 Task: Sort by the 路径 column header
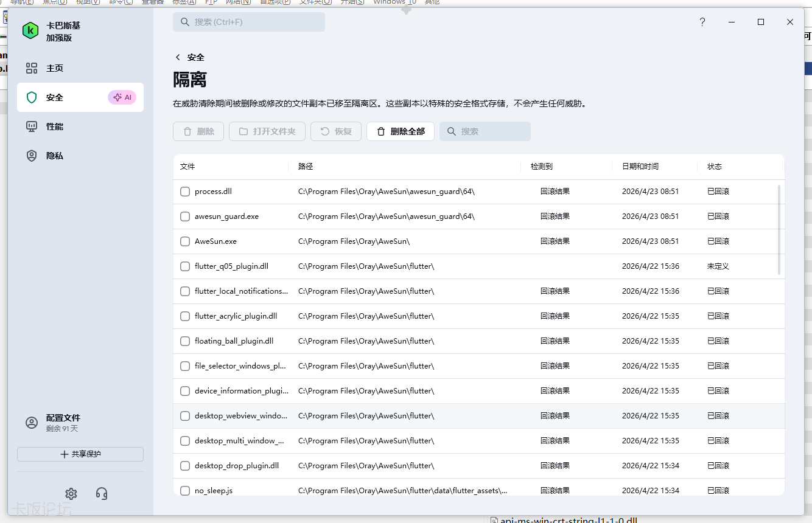306,167
